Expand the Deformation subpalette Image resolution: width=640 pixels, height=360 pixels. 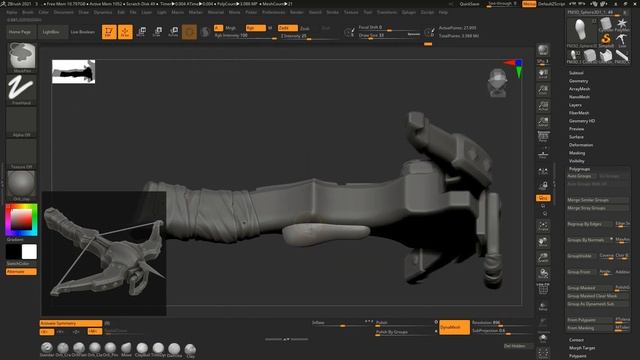coord(581,145)
